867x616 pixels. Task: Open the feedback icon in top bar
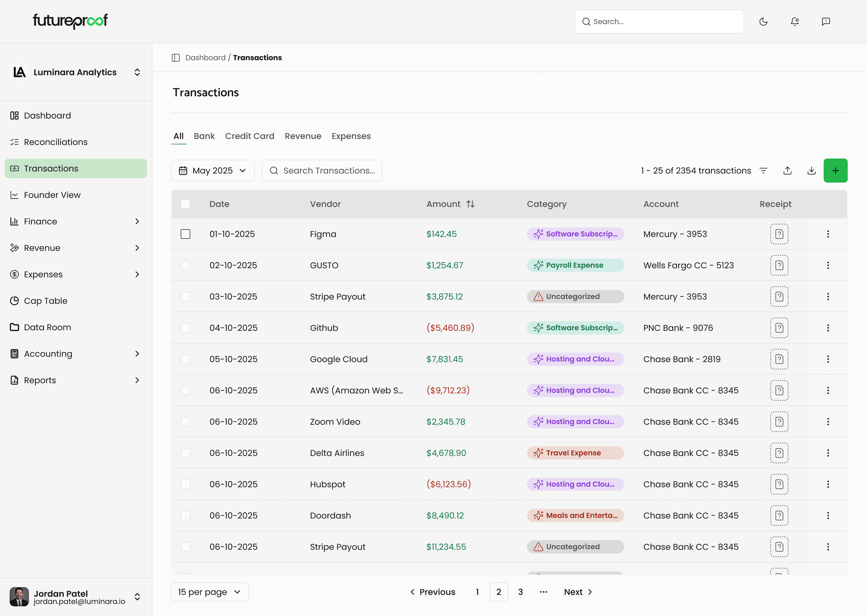click(x=826, y=22)
